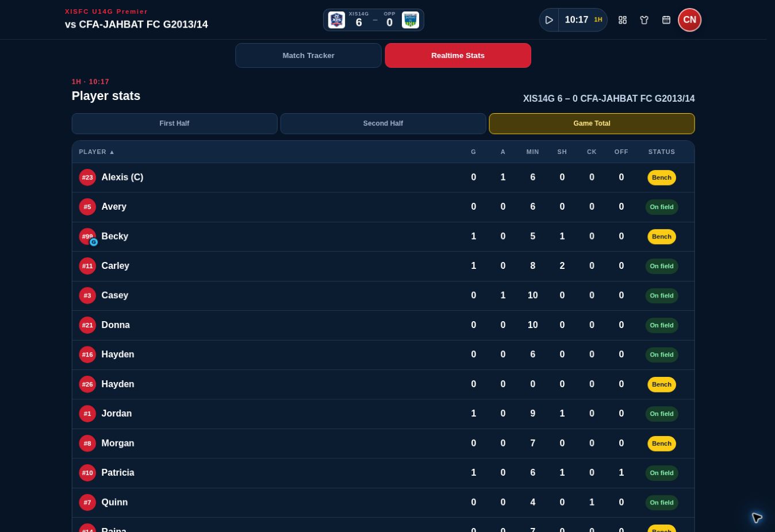The width and height of the screenshot is (775, 532).
Task: Show First Half stats
Action: point(174,124)
